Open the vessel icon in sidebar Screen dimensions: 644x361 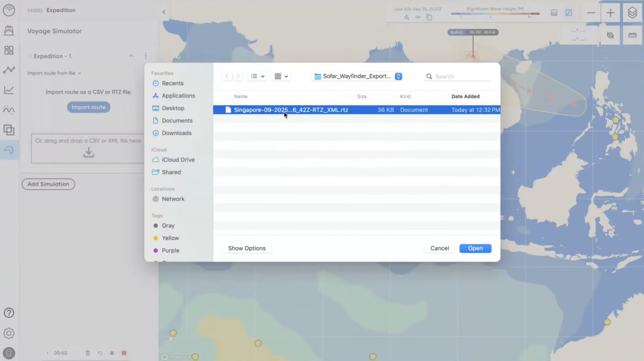pyautogui.click(x=9, y=30)
